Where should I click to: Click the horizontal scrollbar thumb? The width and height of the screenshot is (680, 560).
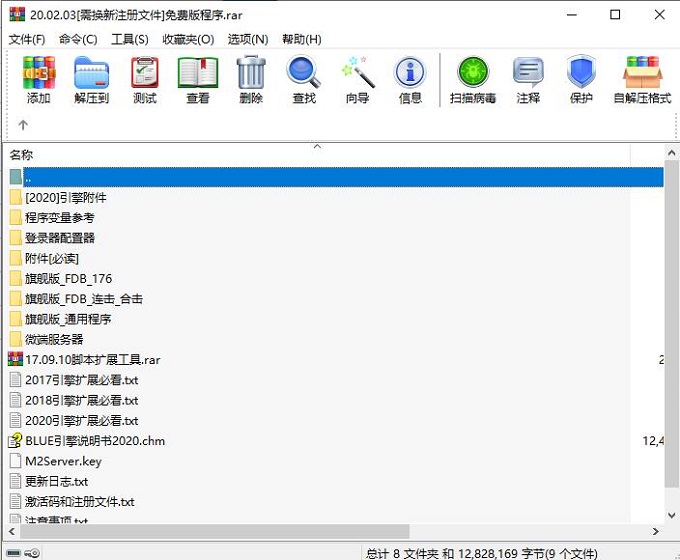[215, 531]
